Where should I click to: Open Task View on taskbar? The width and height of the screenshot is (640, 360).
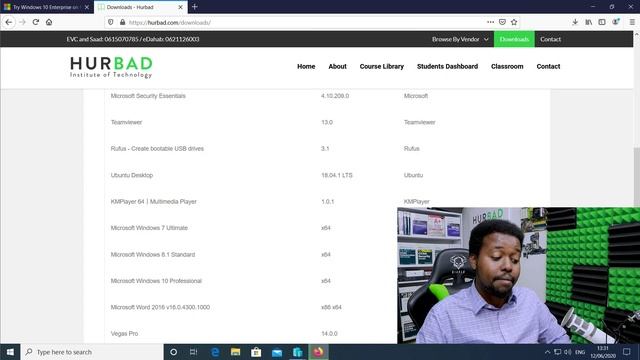(x=194, y=352)
